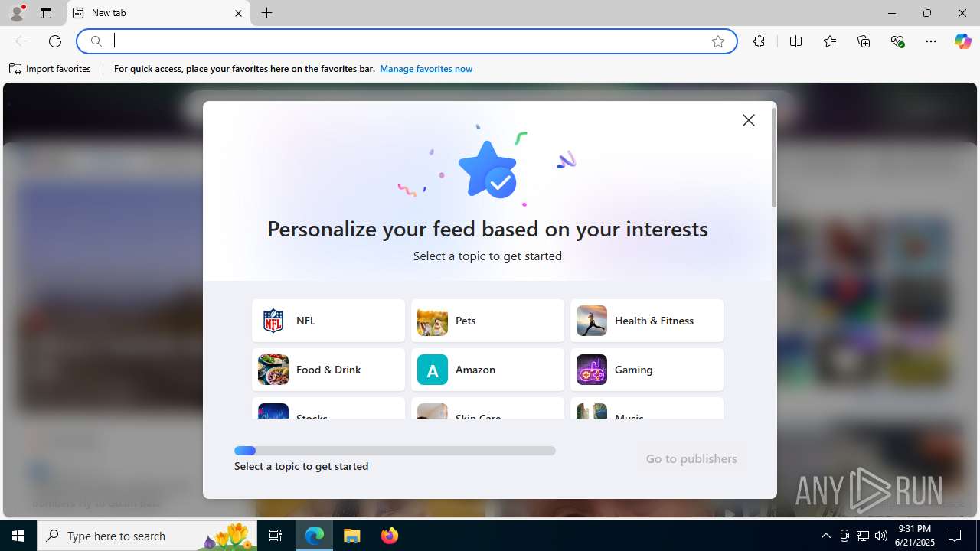The image size is (980, 551).
Task: Click the address bar input field
Action: 406,41
